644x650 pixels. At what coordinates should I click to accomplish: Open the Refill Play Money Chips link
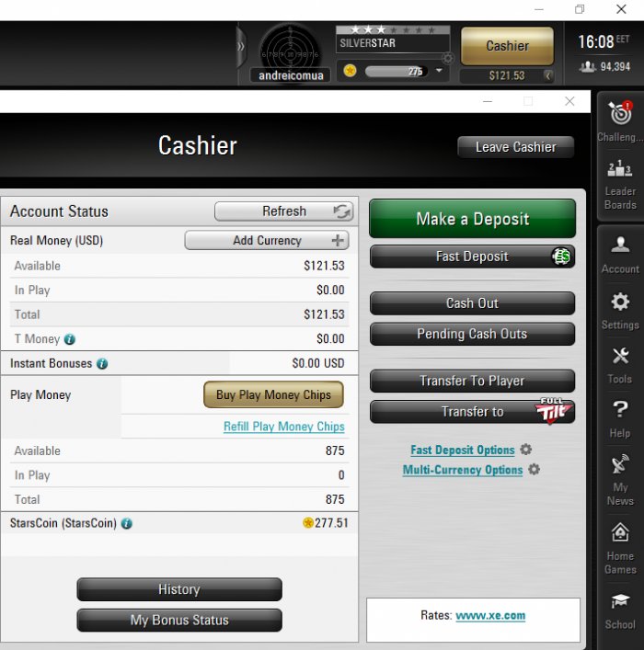point(284,427)
